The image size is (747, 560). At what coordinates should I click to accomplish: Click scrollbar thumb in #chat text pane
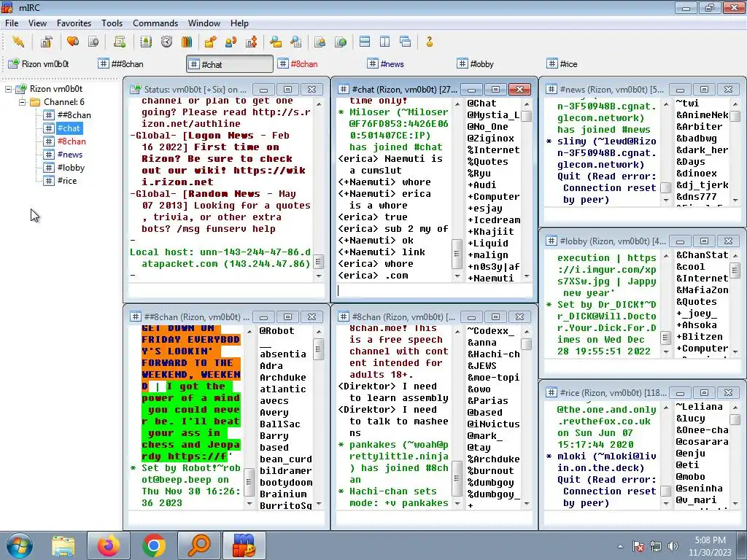[457, 254]
